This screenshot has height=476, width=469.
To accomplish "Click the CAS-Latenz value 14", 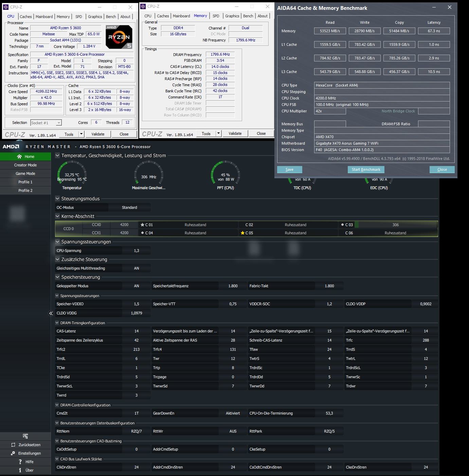I will (137, 331).
